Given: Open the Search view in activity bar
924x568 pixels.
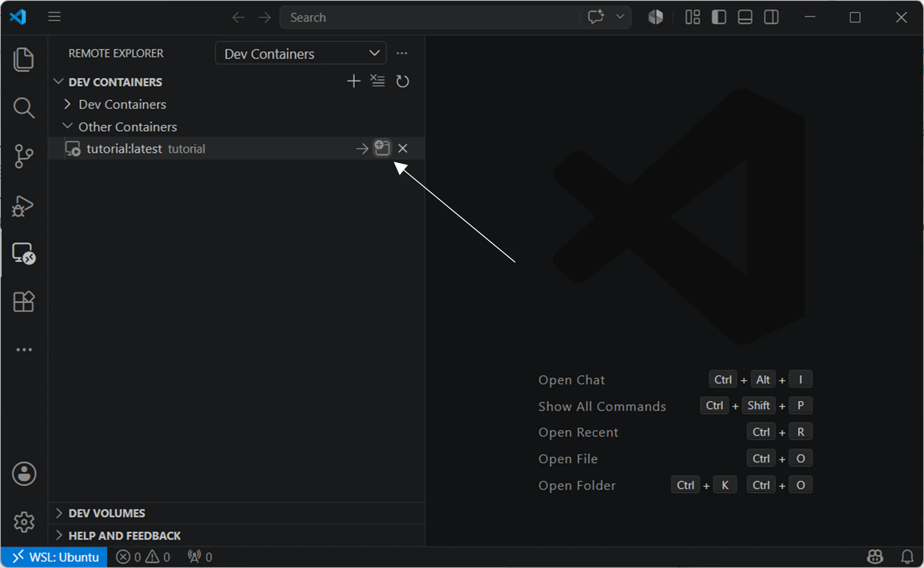Looking at the screenshot, I should 24,108.
